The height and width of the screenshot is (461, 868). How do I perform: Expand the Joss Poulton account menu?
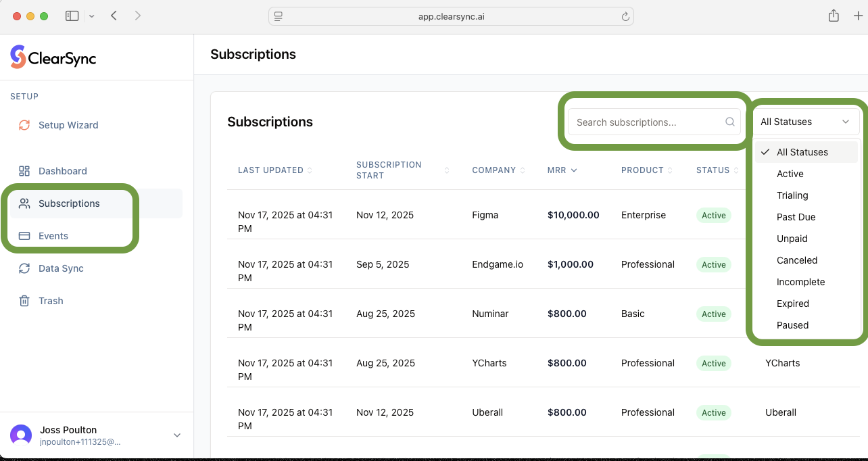point(177,435)
